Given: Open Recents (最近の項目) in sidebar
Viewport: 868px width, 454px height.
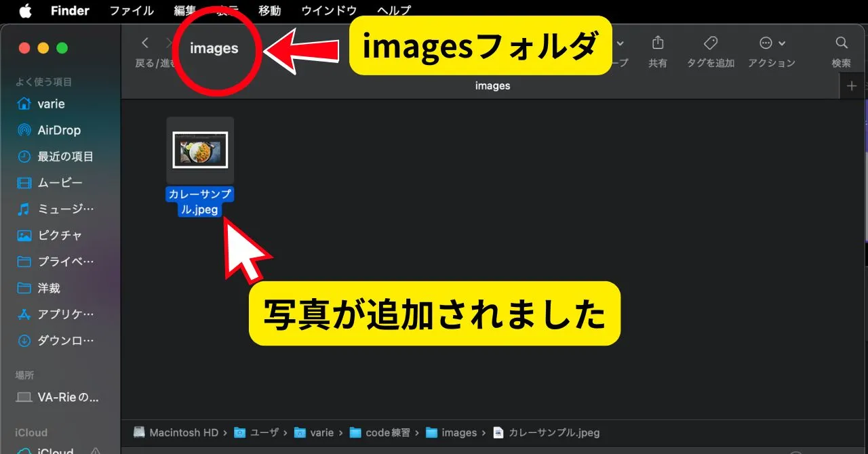Looking at the screenshot, I should [x=65, y=157].
